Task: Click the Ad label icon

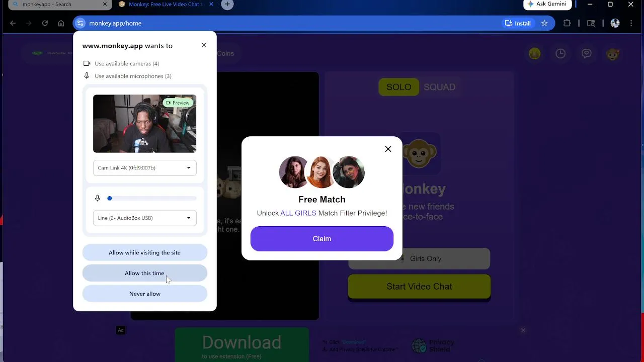Action: tap(121, 330)
